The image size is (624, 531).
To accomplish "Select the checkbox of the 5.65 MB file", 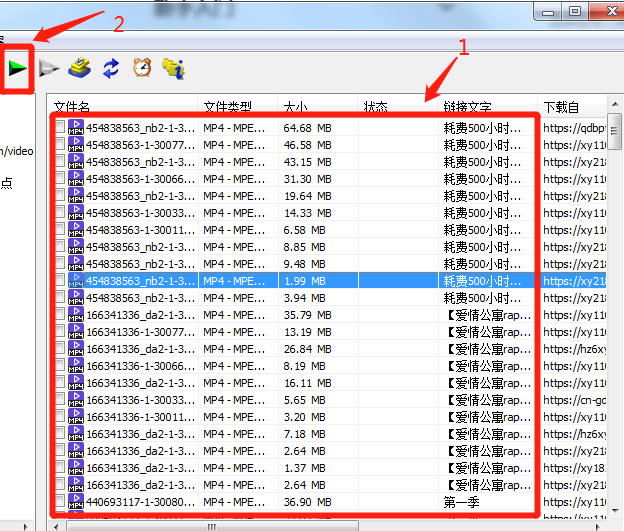I will (x=60, y=399).
